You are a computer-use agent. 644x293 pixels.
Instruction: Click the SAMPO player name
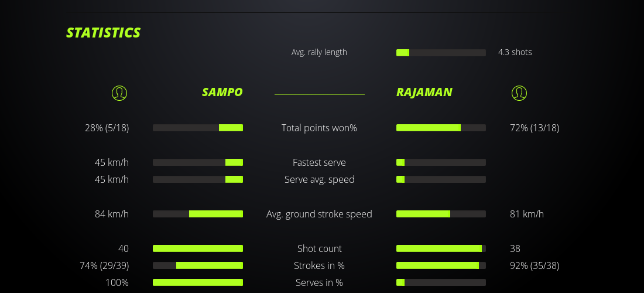tap(222, 92)
